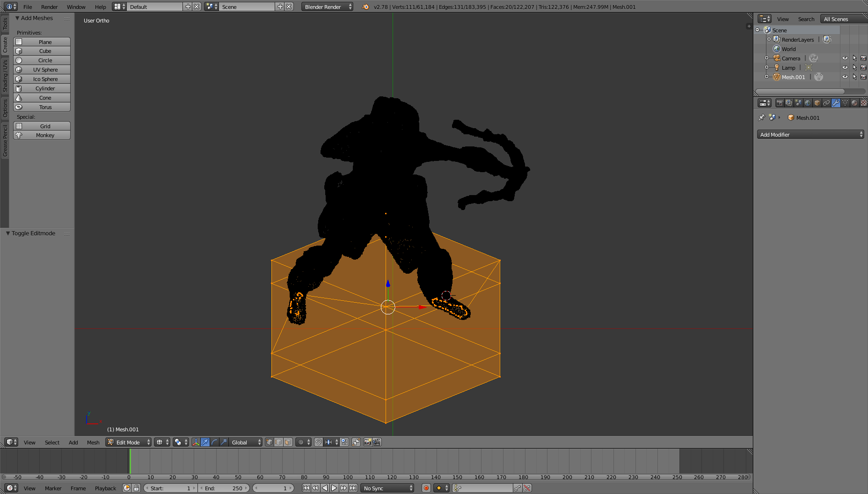Open the No Sync playback dropdown
The width and height of the screenshot is (868, 494).
388,488
